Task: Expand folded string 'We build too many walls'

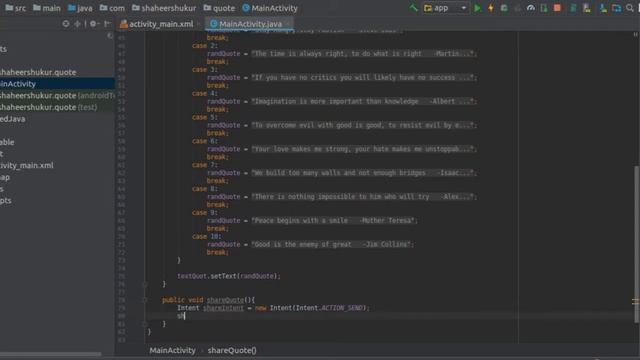Action: click(363, 173)
